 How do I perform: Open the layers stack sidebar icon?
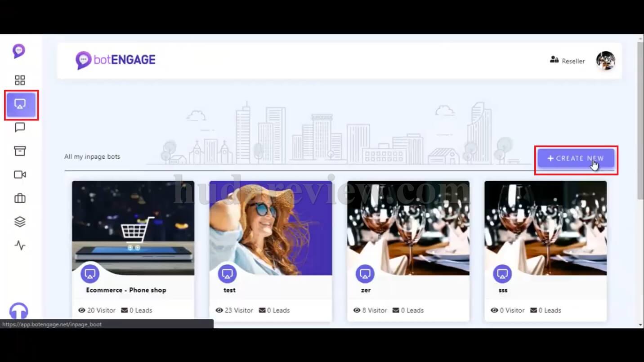[x=20, y=221]
